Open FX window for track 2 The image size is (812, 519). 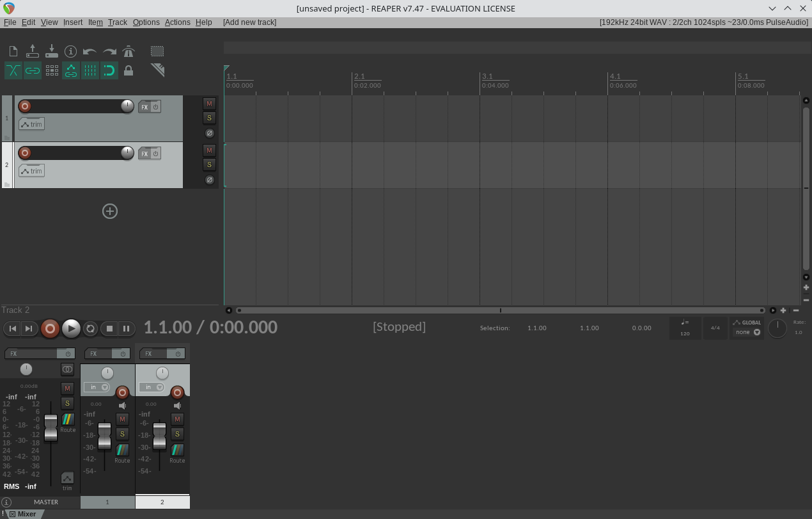(144, 154)
